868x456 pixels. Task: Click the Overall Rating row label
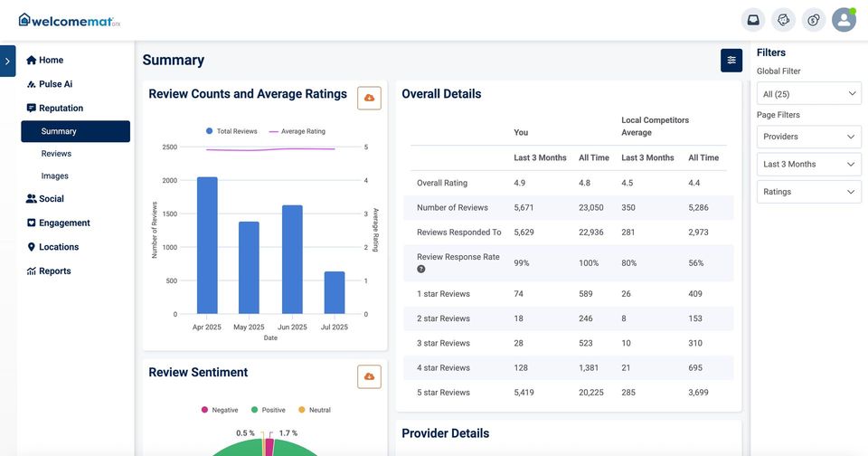[x=442, y=183]
